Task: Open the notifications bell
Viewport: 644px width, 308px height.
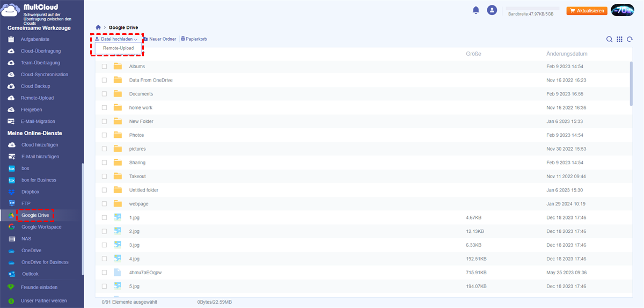Action: point(475,10)
